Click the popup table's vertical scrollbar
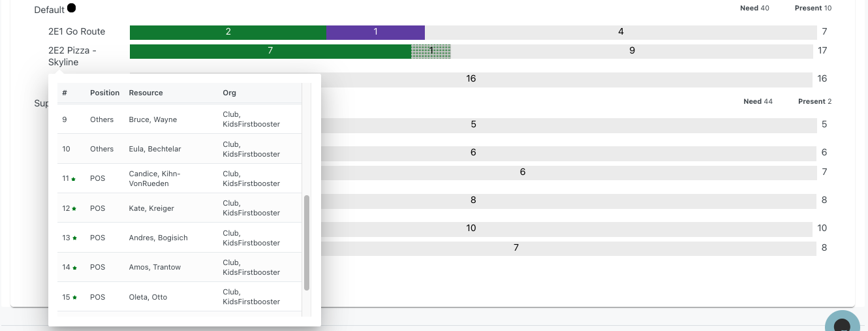 307,242
